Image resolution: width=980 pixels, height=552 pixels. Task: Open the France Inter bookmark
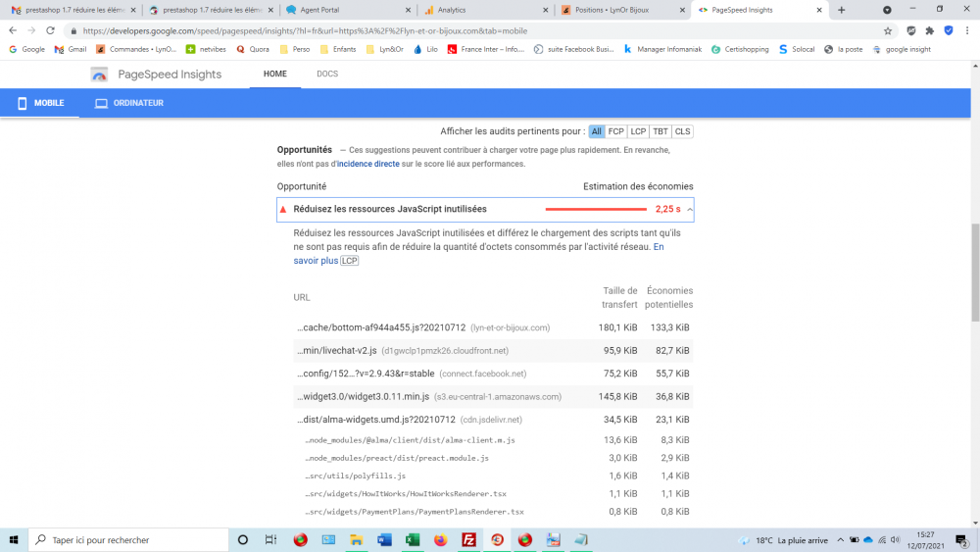click(486, 49)
